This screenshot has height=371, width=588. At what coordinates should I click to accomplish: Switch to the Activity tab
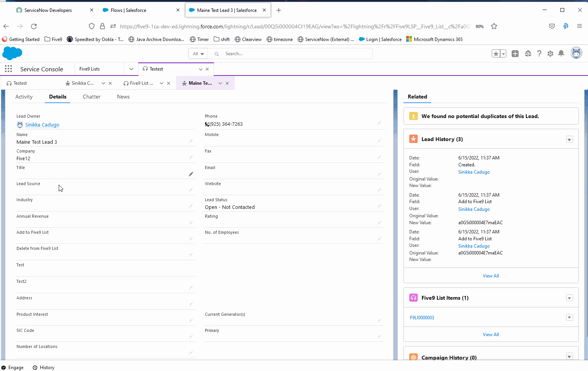point(24,97)
